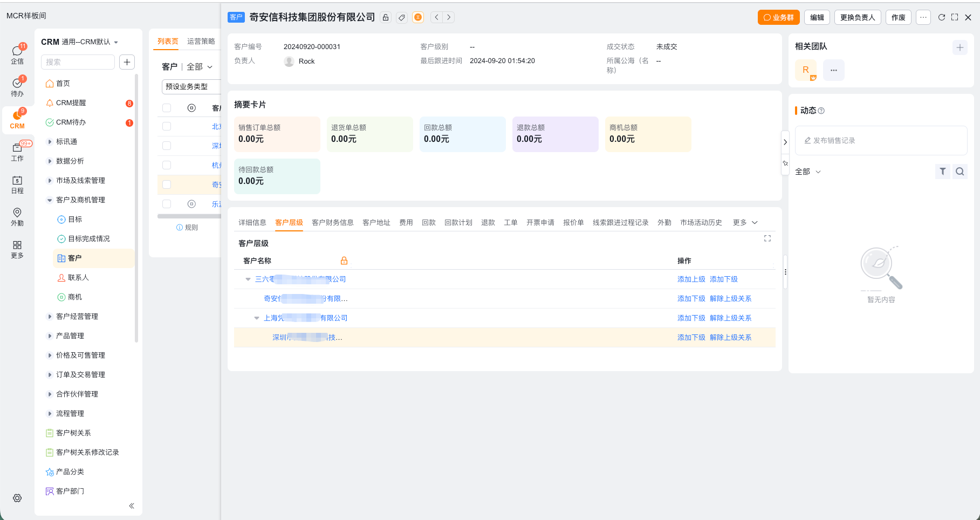Collapse the 上海 company hierarchy row
This screenshot has width=980, height=520.
257,318
